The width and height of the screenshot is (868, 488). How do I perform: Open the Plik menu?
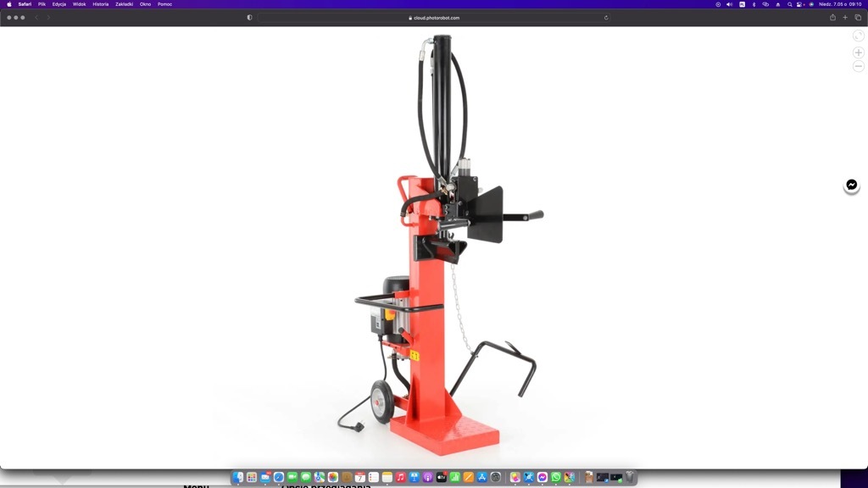pyautogui.click(x=42, y=4)
